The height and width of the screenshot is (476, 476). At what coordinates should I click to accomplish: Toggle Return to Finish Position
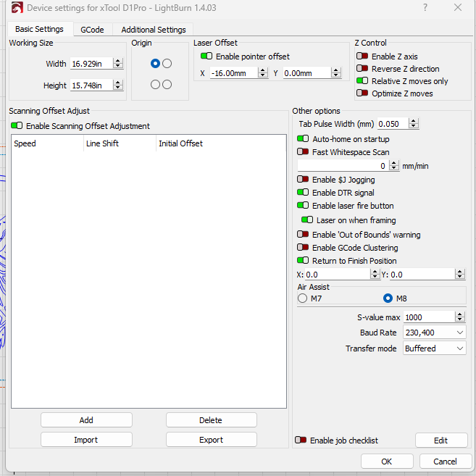(x=303, y=261)
